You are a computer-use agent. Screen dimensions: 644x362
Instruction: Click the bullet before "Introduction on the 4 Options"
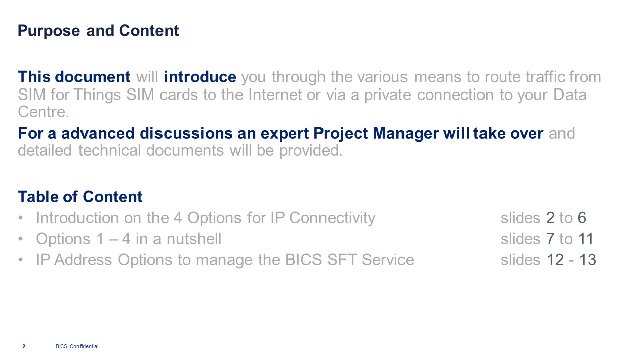pos(20,218)
